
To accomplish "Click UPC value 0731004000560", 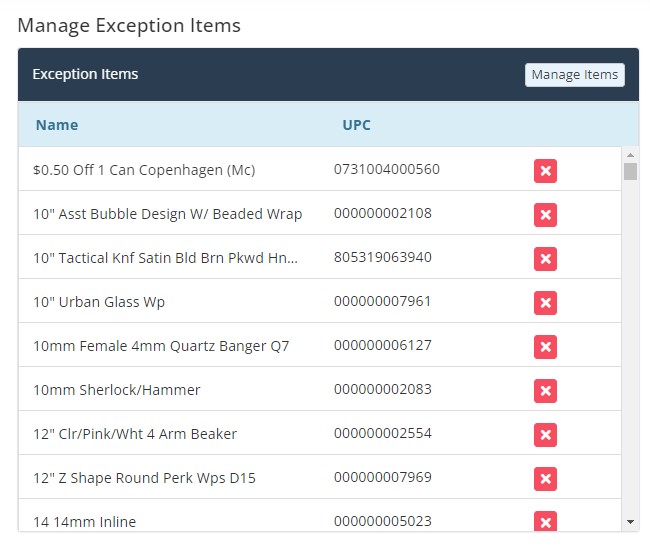I will pyautogui.click(x=387, y=169).
